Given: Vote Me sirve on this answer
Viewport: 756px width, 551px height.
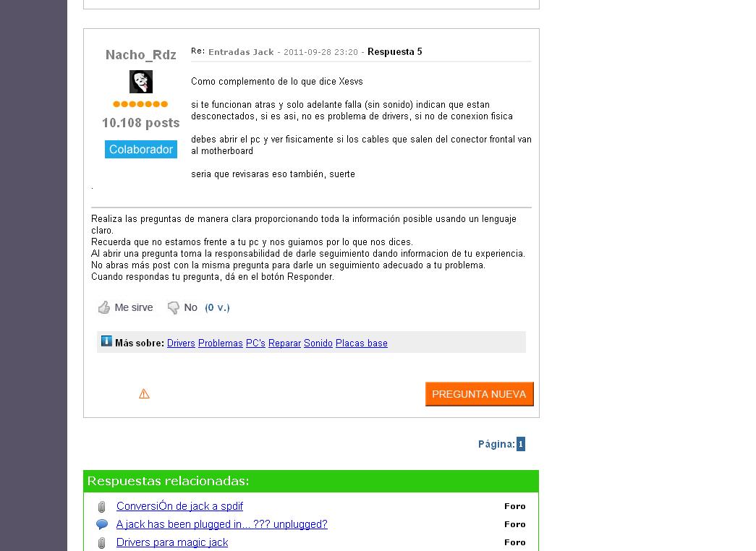Looking at the screenshot, I should coord(134,307).
